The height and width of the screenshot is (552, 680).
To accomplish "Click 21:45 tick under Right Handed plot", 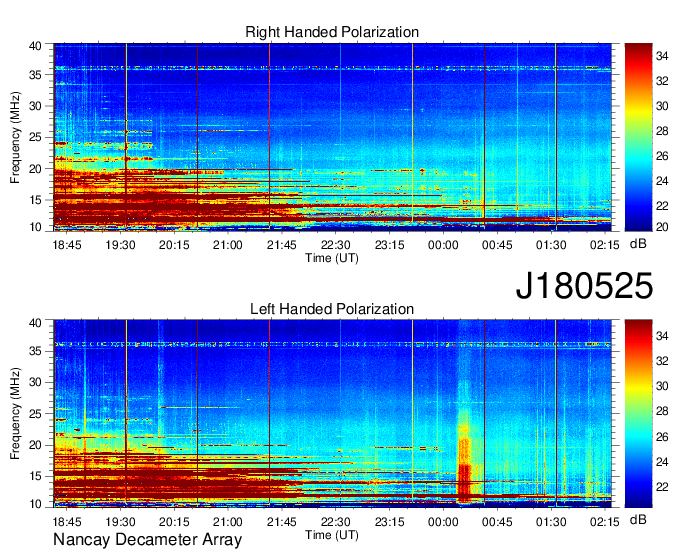I will [x=281, y=245].
